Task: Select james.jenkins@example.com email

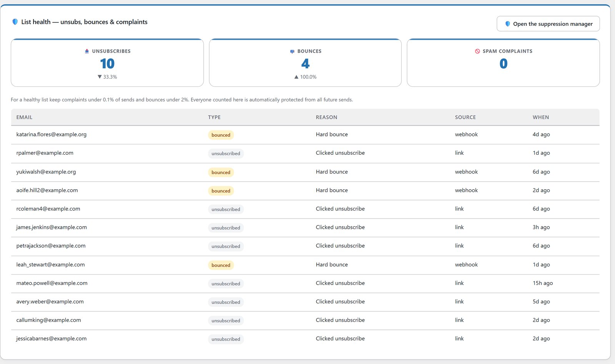Action: pyautogui.click(x=52, y=227)
